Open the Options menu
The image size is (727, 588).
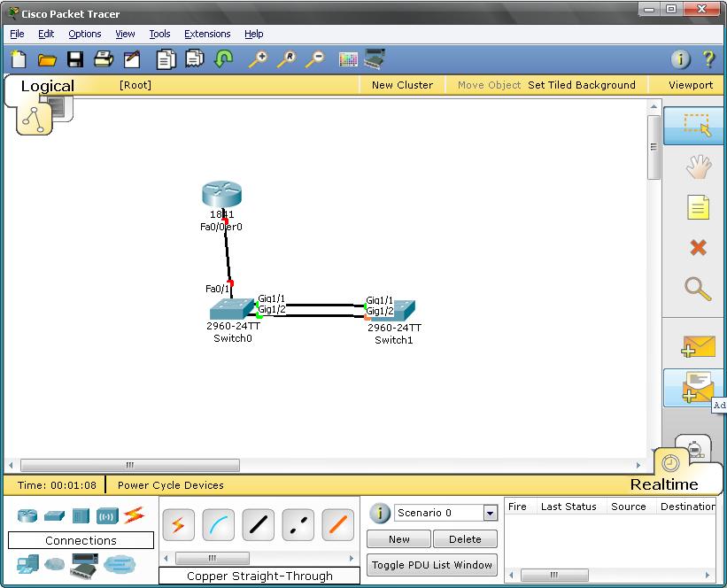click(85, 34)
